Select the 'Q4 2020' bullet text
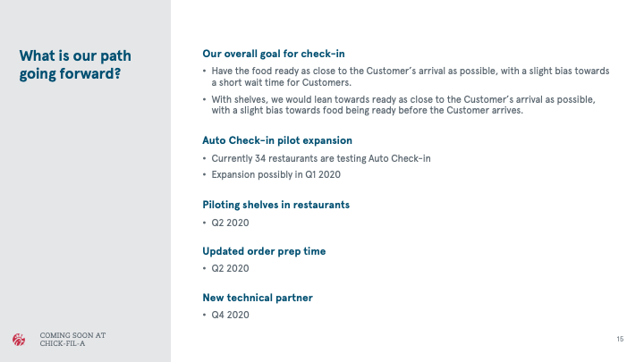The image size is (644, 362). click(x=230, y=315)
